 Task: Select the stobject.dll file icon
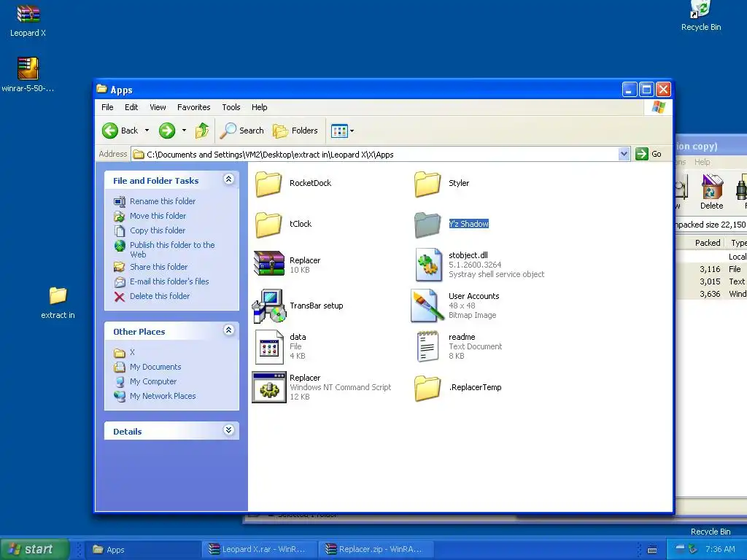click(427, 265)
